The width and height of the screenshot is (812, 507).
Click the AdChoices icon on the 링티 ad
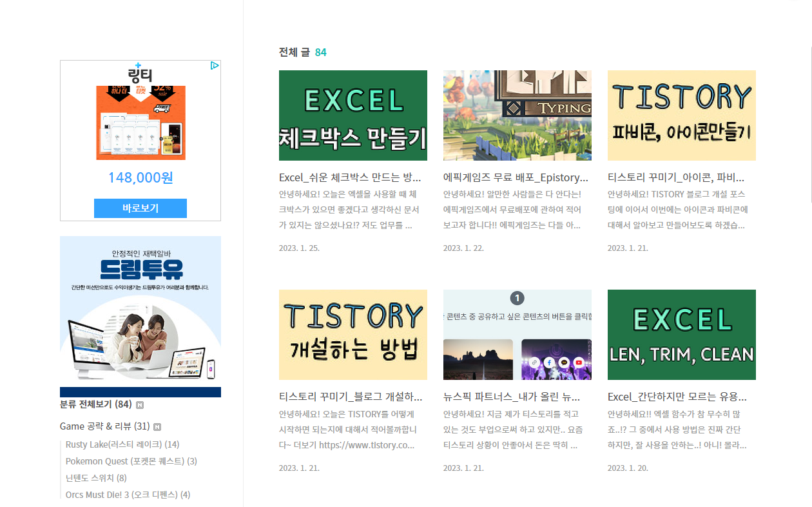215,65
